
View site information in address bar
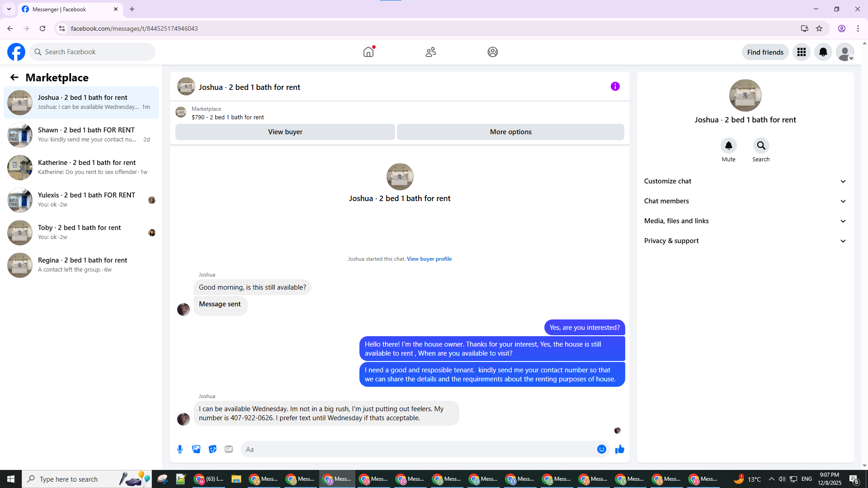(62, 28)
